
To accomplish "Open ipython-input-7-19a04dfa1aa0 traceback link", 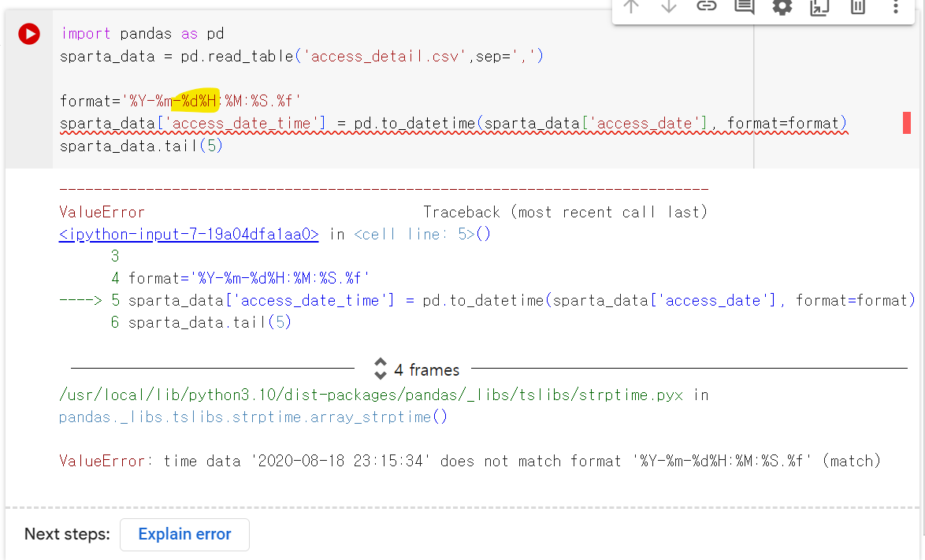I will [x=189, y=234].
